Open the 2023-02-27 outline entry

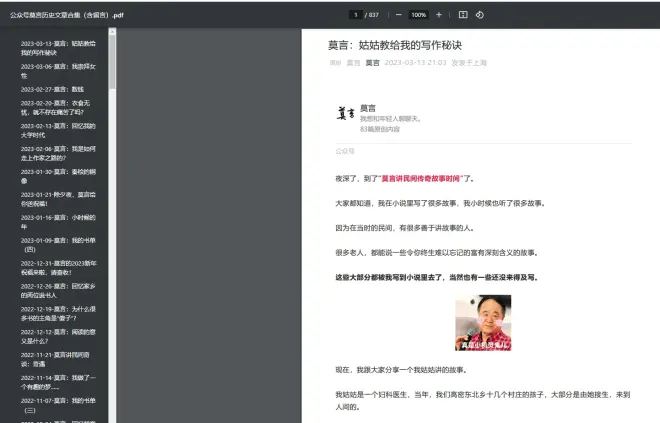pyautogui.click(x=53, y=89)
